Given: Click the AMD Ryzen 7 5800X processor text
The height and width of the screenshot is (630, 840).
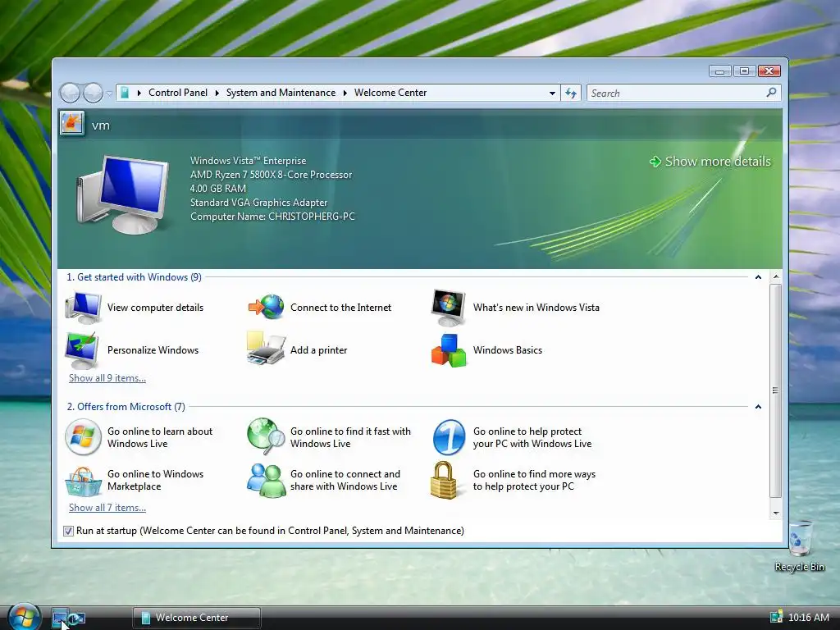Looking at the screenshot, I should coord(271,175).
